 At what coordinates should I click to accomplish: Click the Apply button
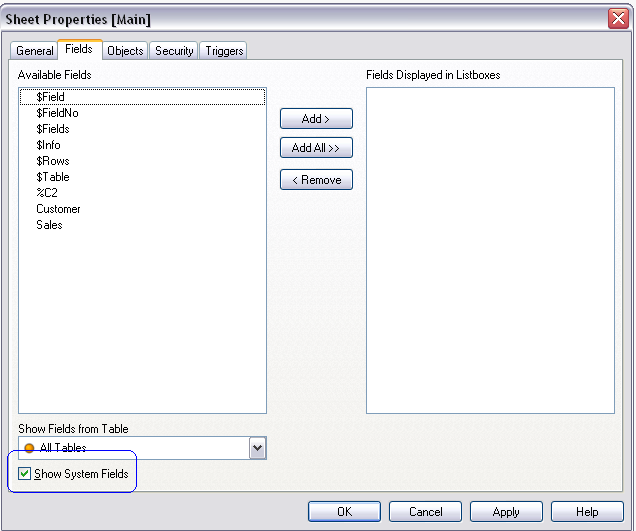point(506,512)
